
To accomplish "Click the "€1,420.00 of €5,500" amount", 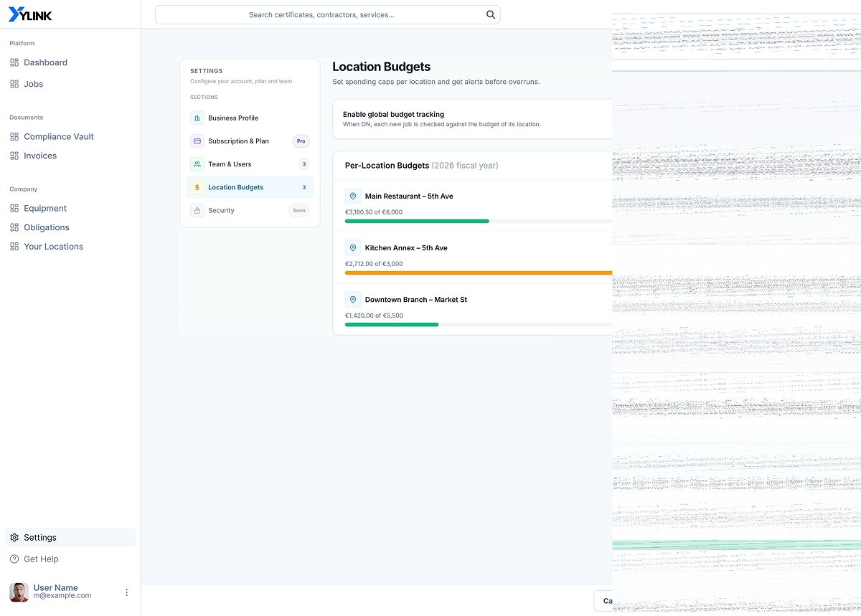I will click(374, 316).
